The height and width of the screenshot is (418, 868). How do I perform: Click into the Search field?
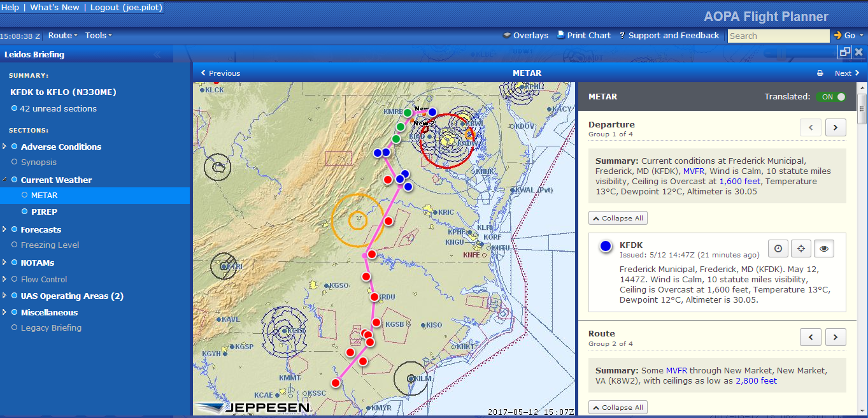coord(778,36)
